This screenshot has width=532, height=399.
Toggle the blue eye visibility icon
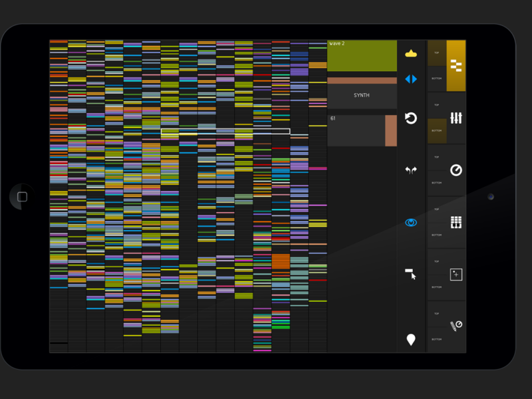(x=411, y=223)
